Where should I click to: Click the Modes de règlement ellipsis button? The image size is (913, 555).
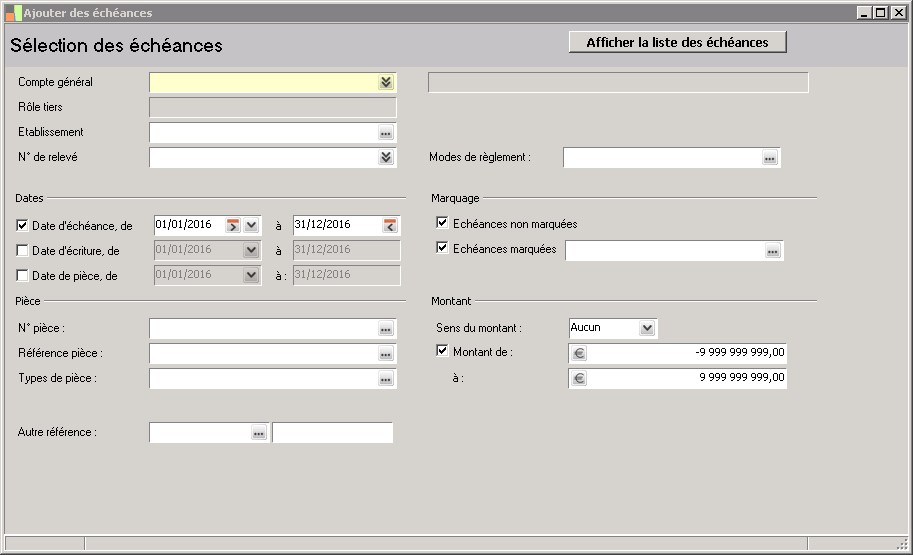(769, 158)
